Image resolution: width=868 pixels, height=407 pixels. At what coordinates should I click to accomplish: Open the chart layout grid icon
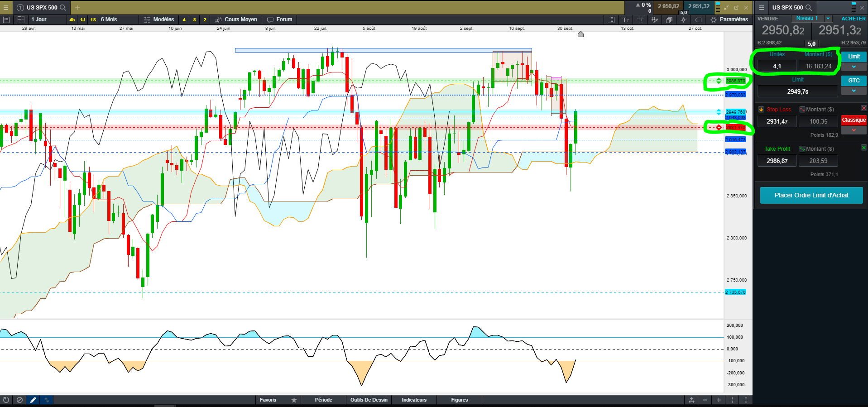point(21,19)
